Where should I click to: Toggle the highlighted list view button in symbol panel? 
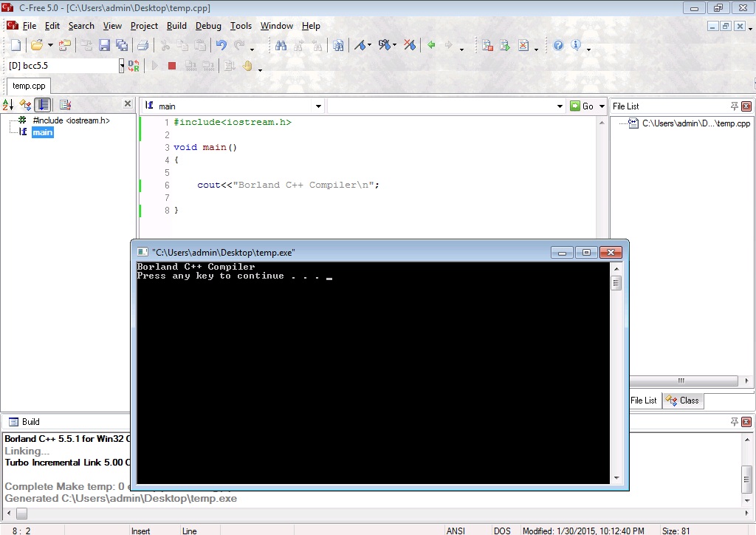(x=43, y=104)
